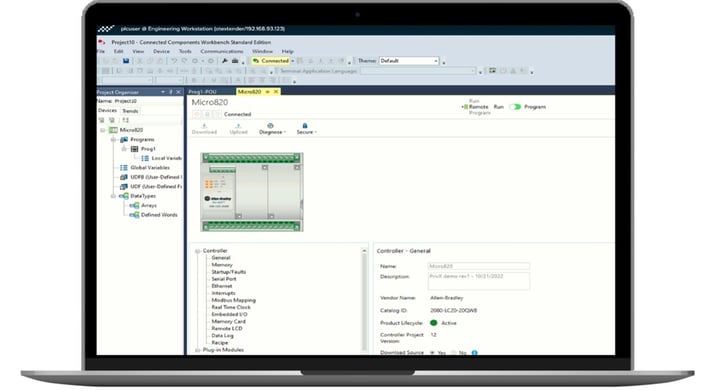Viewport: 704px width, 391px height.
Task: Click the pin icon on Project Organizer
Action: [x=171, y=92]
